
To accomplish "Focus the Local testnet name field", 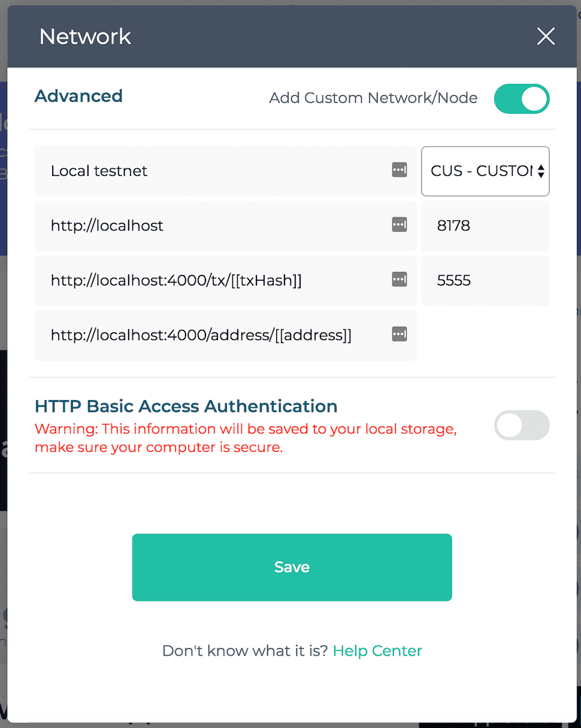I will point(210,171).
